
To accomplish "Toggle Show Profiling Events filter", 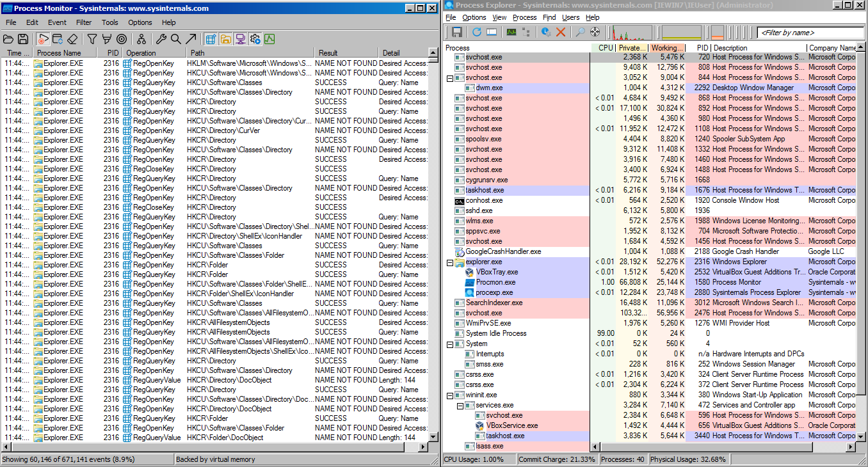I will (269, 39).
